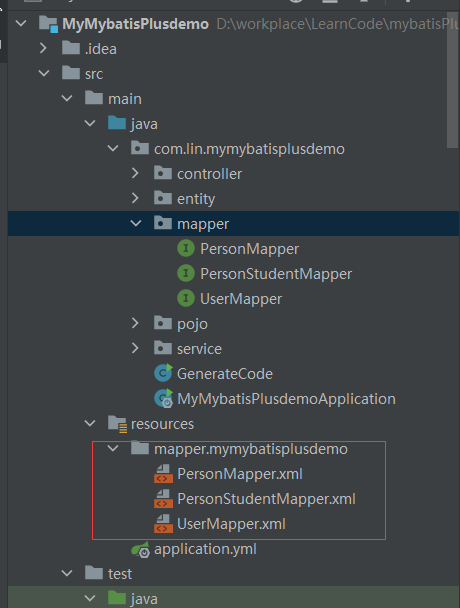Click the PersonStudentMapper interface icon
The height and width of the screenshot is (608, 460).
click(x=186, y=274)
